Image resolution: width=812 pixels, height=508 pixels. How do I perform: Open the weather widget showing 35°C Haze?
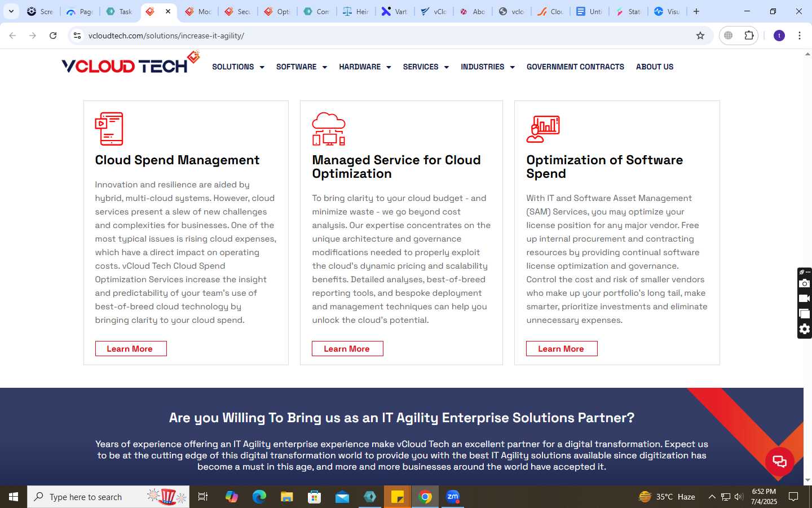coord(667,497)
